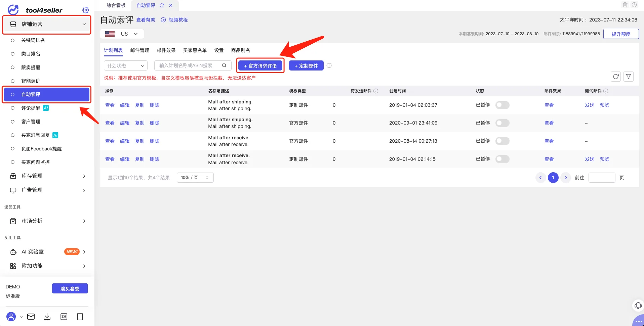Open the 计划状态 dropdown
This screenshot has width=644, height=326.
125,65
